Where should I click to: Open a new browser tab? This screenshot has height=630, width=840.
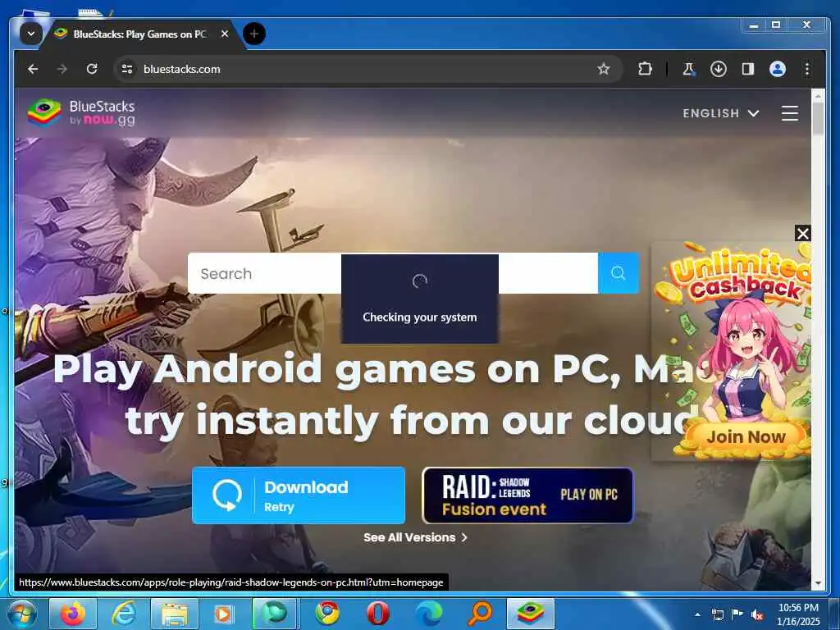click(x=254, y=34)
